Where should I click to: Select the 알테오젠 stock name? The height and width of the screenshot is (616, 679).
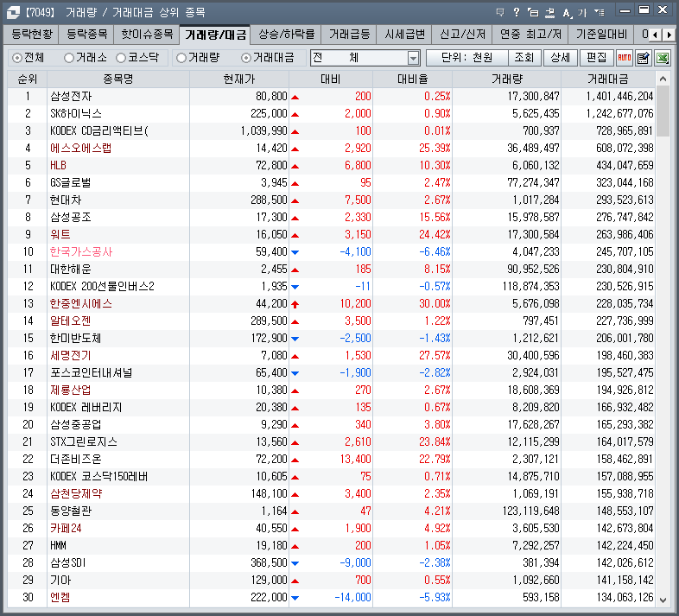tap(70, 321)
